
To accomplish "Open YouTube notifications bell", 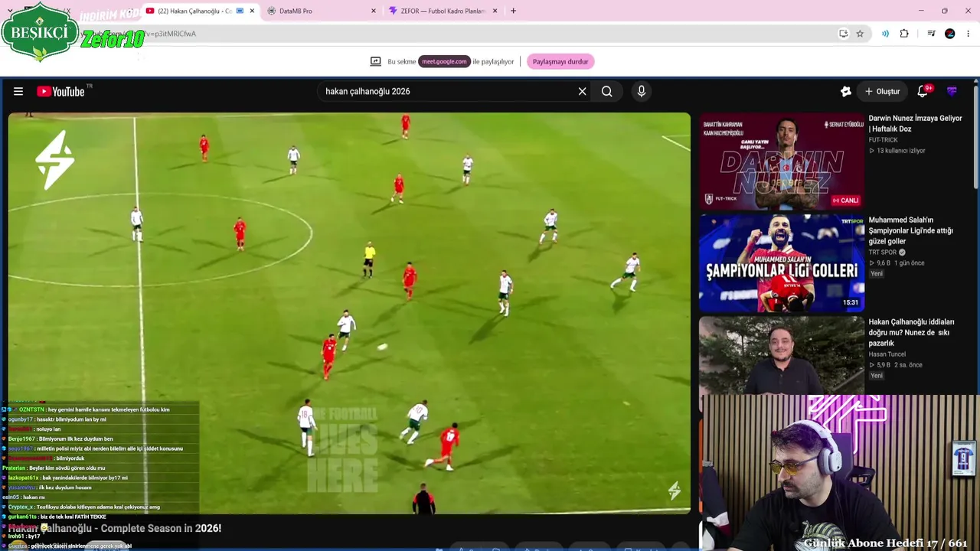I will point(923,91).
